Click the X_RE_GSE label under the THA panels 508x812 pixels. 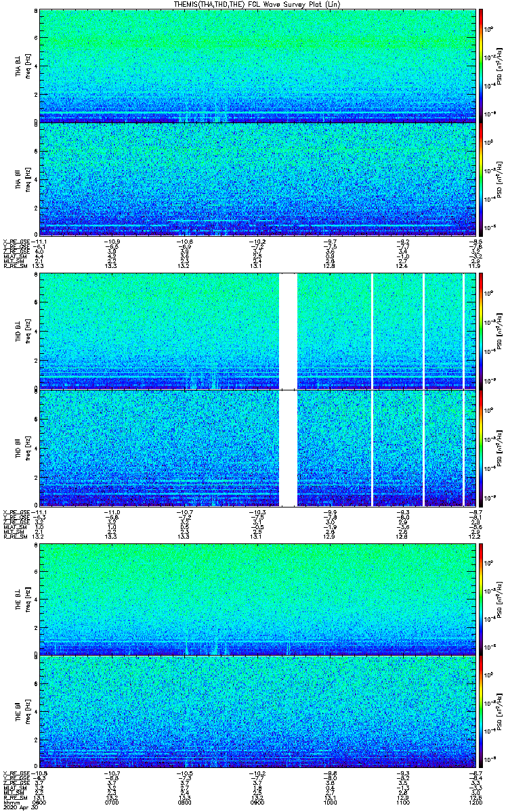[x=15, y=242]
